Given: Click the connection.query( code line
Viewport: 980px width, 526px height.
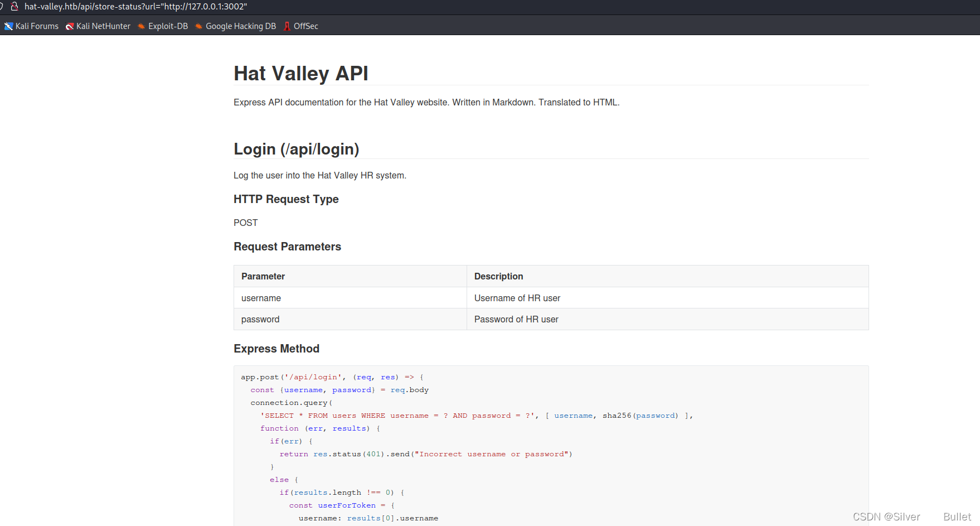Looking at the screenshot, I should [292, 403].
